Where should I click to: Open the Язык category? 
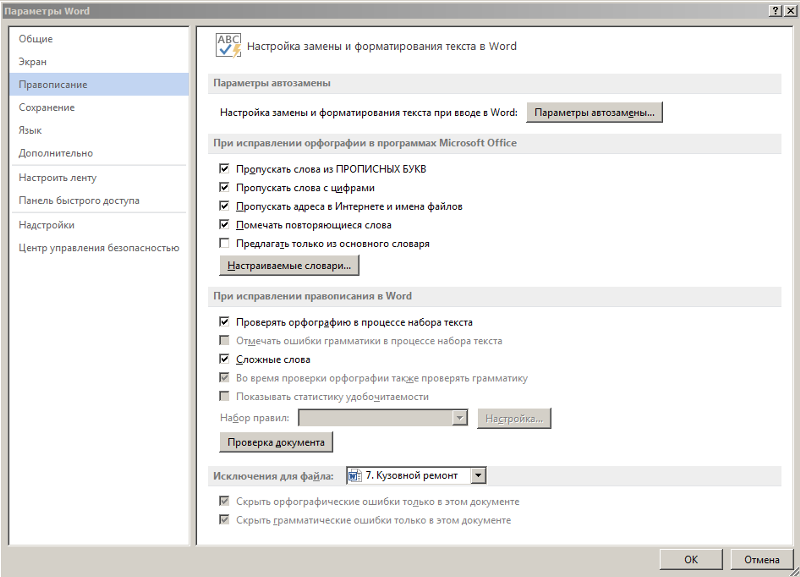(99, 131)
